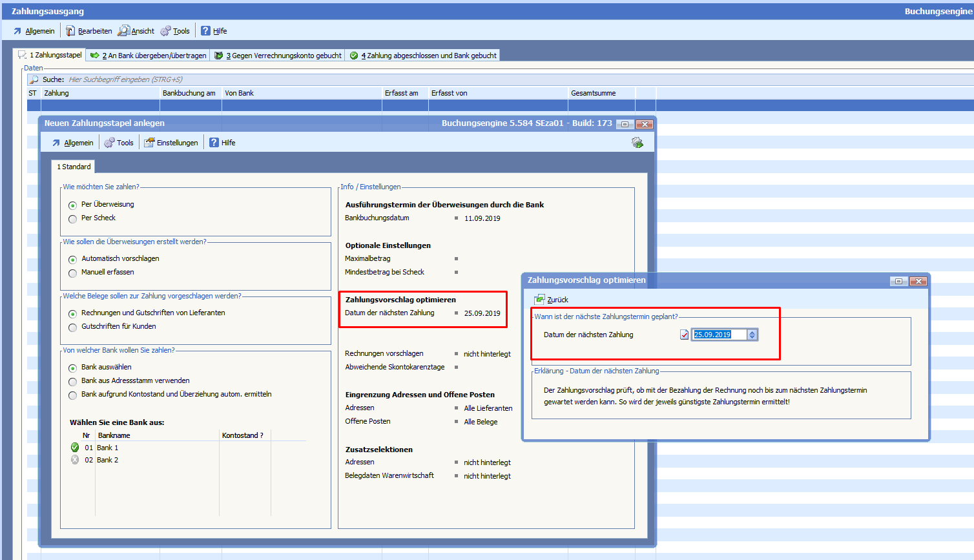Click the gear icon in dialog toolbar
The width and height of the screenshot is (974, 560).
[637, 143]
